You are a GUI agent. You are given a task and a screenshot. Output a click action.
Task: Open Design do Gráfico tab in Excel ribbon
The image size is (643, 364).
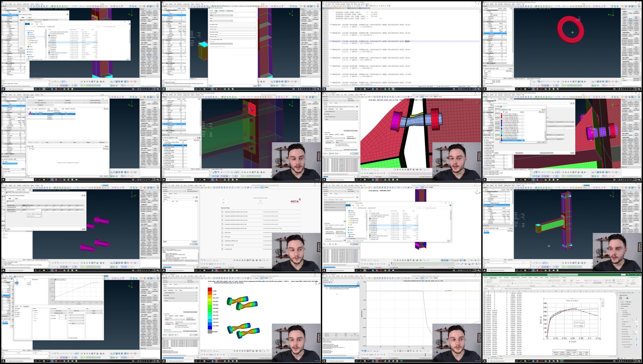pyautogui.click(x=555, y=277)
